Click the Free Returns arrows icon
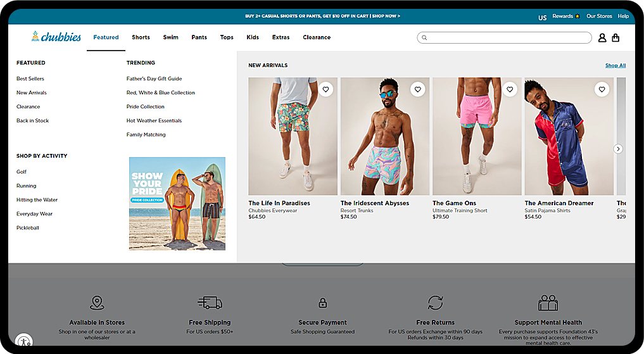 tap(436, 303)
